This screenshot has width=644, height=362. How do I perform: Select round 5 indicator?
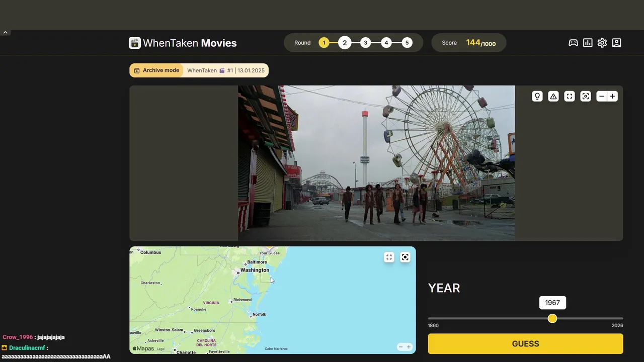pos(407,43)
